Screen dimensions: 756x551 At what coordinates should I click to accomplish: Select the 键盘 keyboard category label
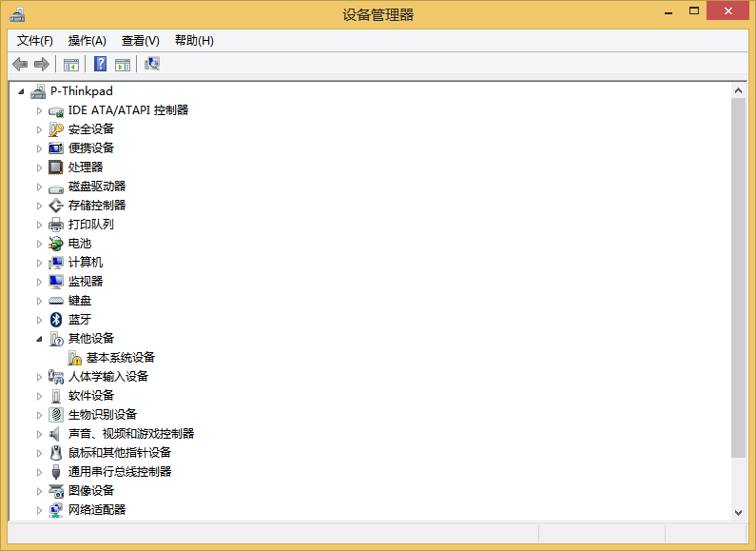click(80, 301)
